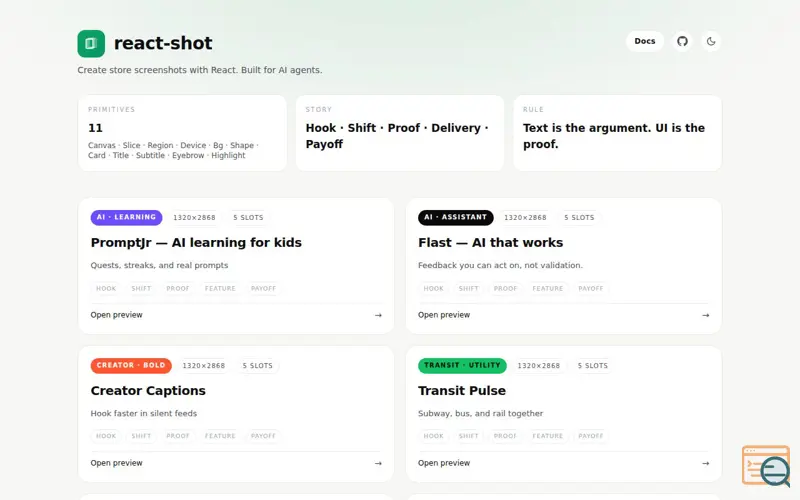Click the arrow on the Flast card
The width and height of the screenshot is (800, 500).
pos(706,315)
